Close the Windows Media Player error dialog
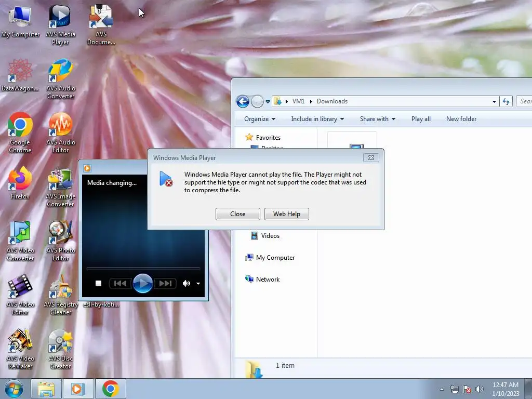This screenshot has width=532, height=399. [x=238, y=214]
